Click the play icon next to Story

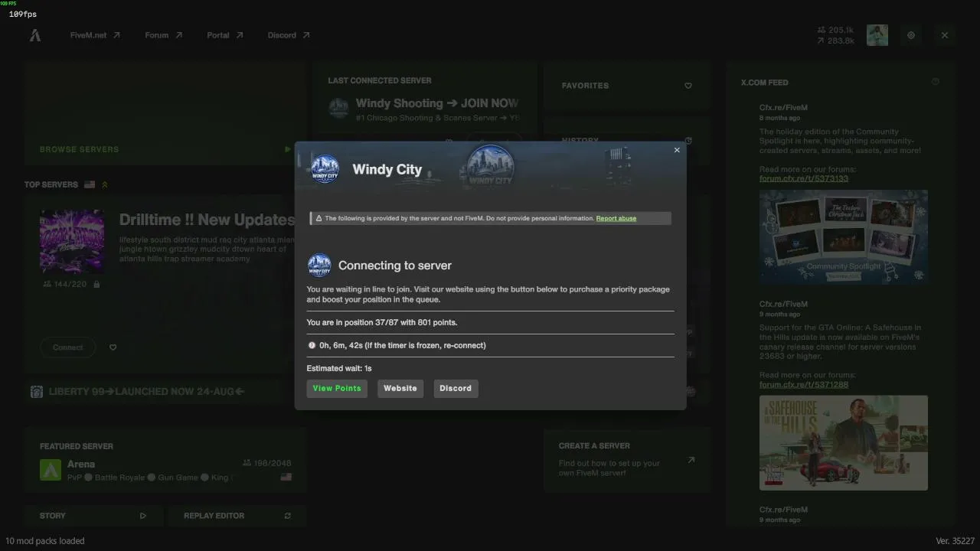pyautogui.click(x=143, y=516)
